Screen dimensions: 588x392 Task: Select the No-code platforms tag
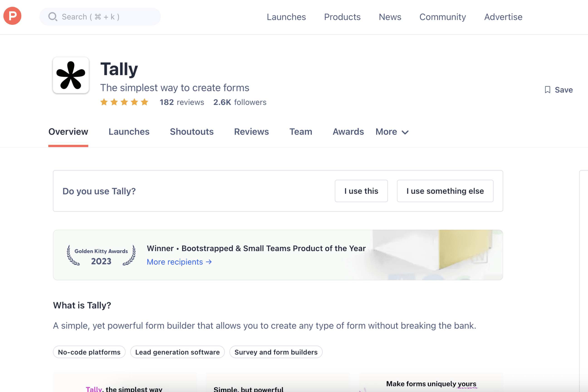click(x=89, y=352)
